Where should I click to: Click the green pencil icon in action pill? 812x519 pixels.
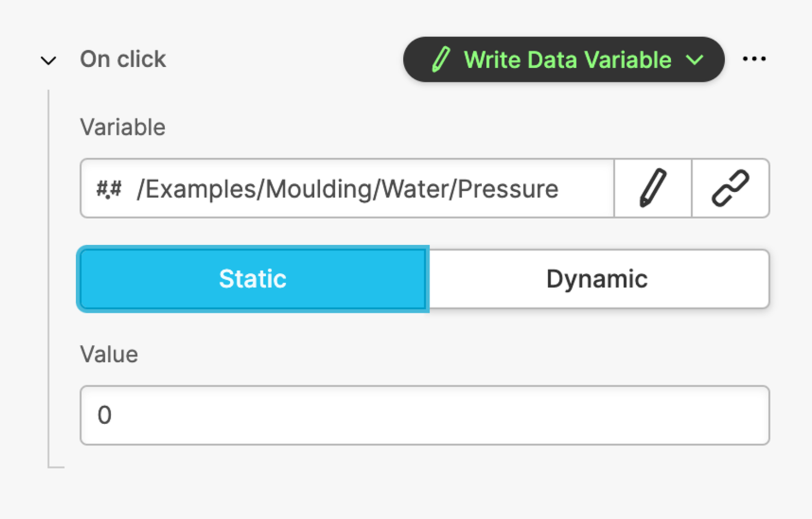tap(440, 59)
